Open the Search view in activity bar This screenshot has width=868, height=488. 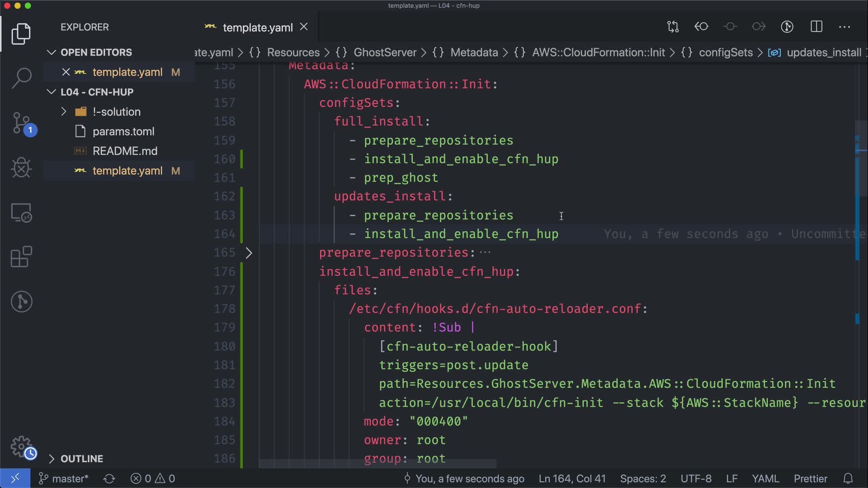coord(21,78)
